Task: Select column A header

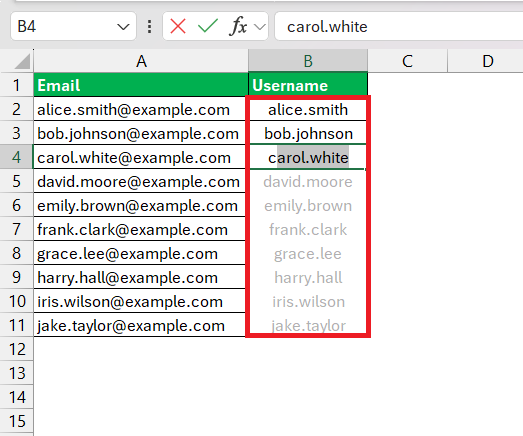Action: coord(141,61)
